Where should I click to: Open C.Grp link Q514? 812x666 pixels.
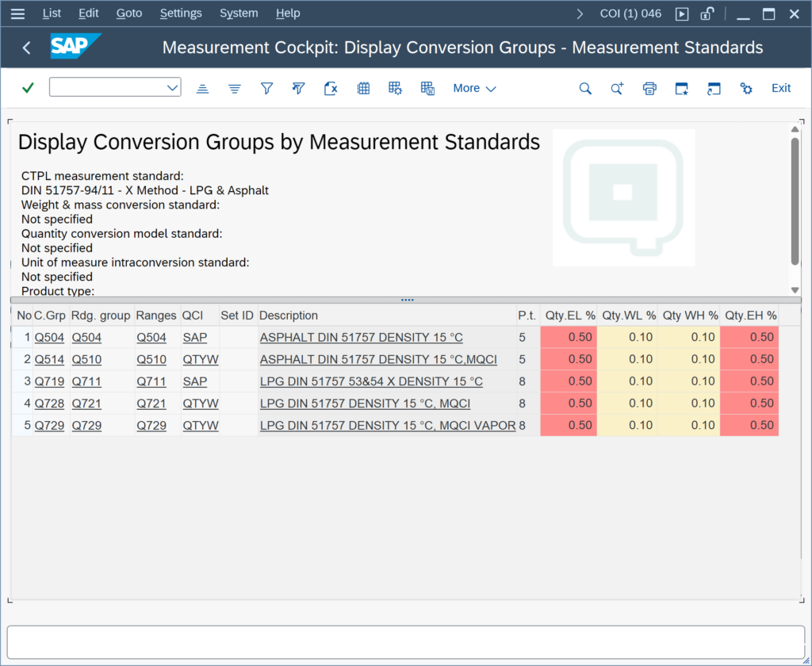pos(49,359)
